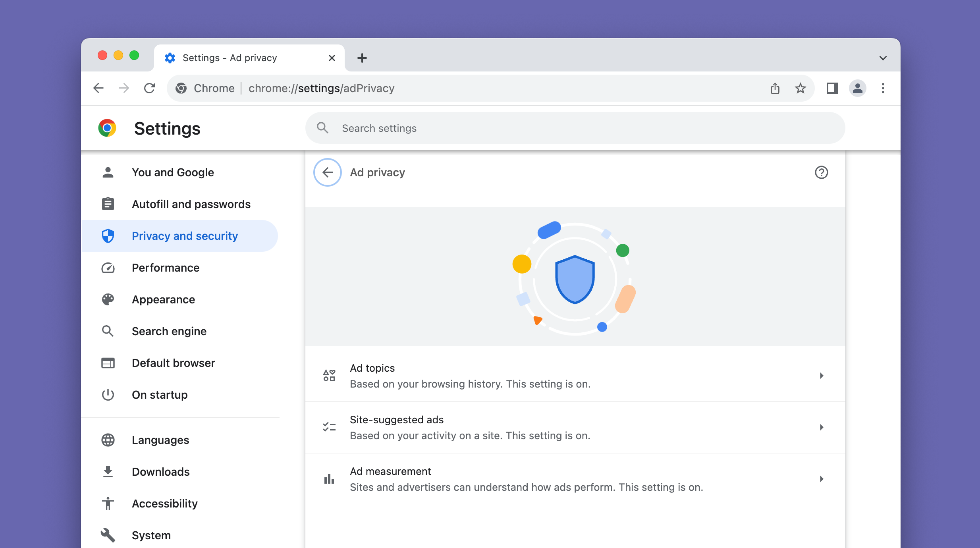Viewport: 980px width, 548px height.
Task: Open the help question mark for Ad privacy
Action: click(x=821, y=172)
